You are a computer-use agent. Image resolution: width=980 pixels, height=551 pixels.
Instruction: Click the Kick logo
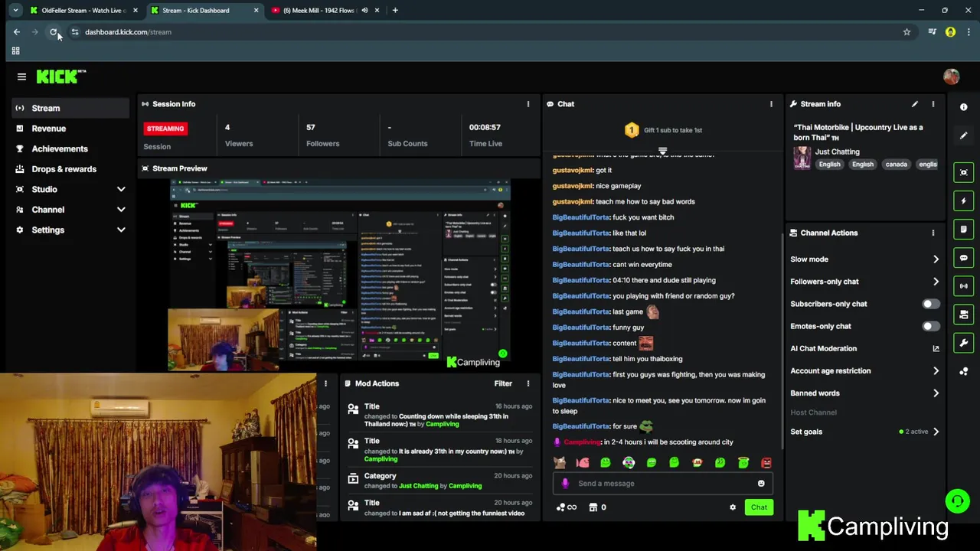60,77
